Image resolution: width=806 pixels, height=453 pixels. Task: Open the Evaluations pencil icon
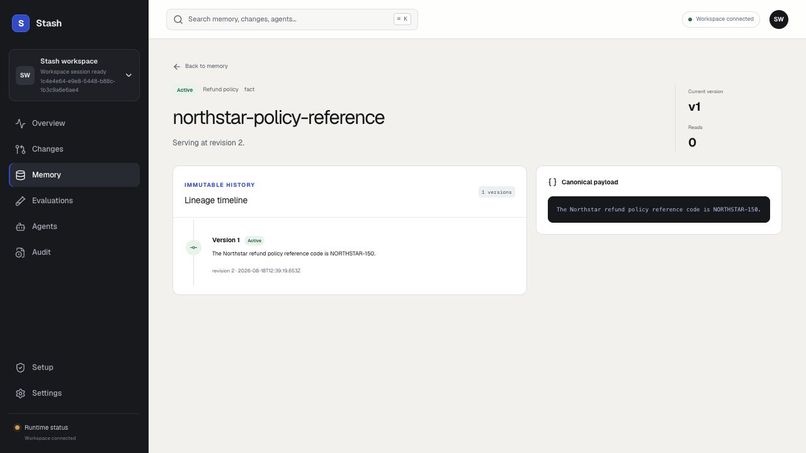(20, 201)
